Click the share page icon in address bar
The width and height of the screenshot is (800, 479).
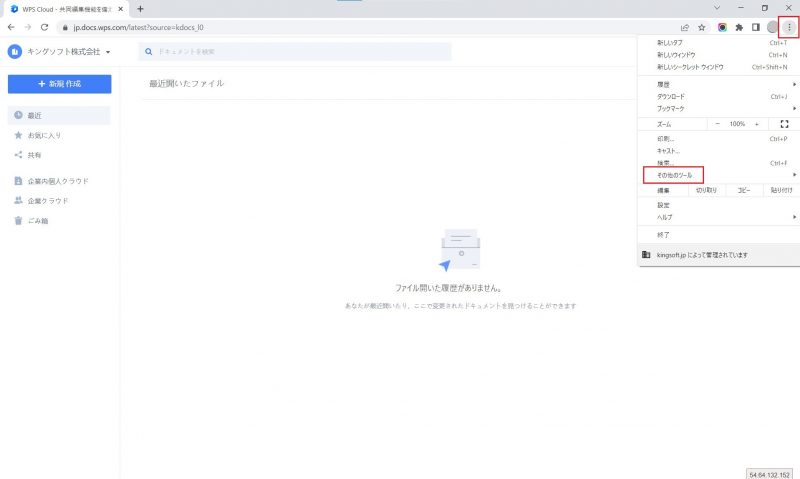coord(684,27)
